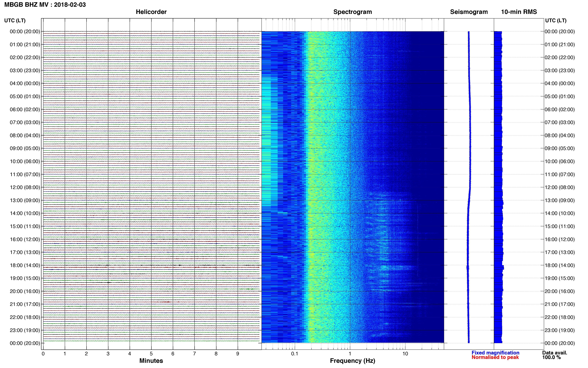Click 'UTC (LT)' label beside the RMS panel

[556, 20]
